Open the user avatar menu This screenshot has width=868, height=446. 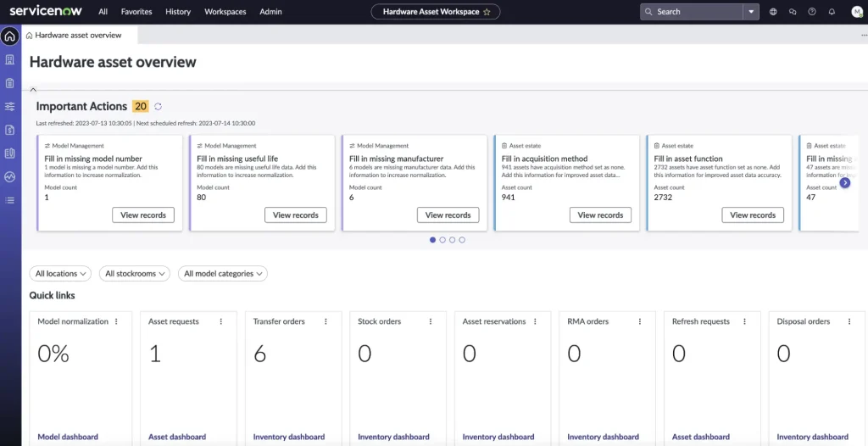857,12
